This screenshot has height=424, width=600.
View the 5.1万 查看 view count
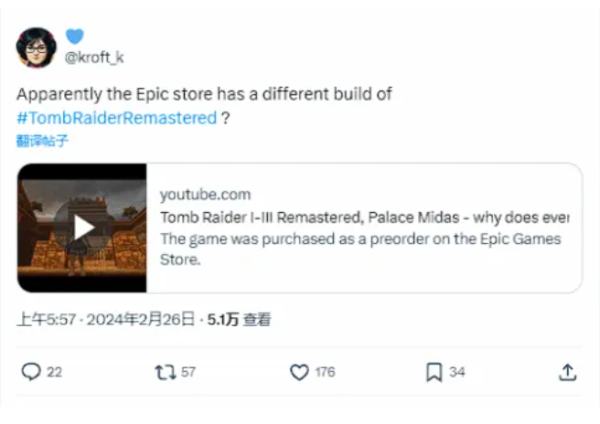click(238, 320)
